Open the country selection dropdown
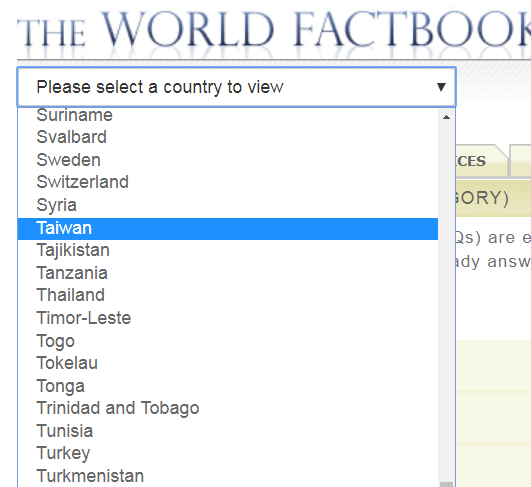This screenshot has width=531, height=487. (x=236, y=87)
